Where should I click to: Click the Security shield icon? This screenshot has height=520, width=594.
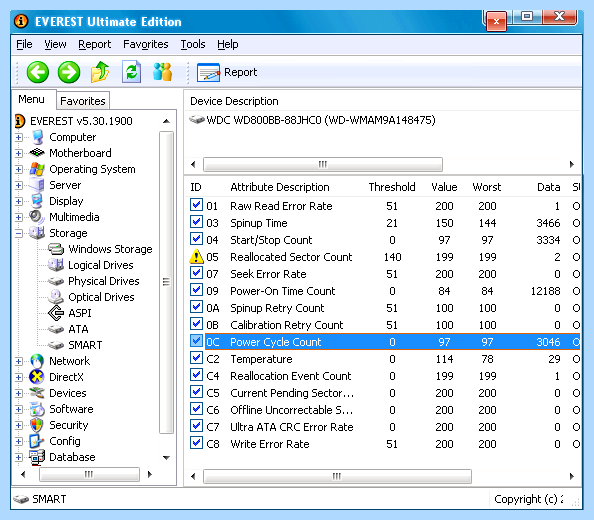(37, 425)
